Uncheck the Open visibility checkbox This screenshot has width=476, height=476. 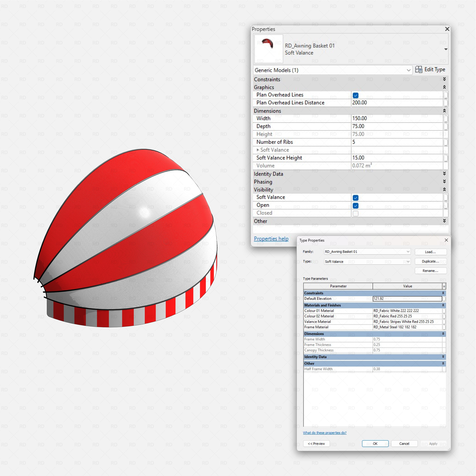356,205
